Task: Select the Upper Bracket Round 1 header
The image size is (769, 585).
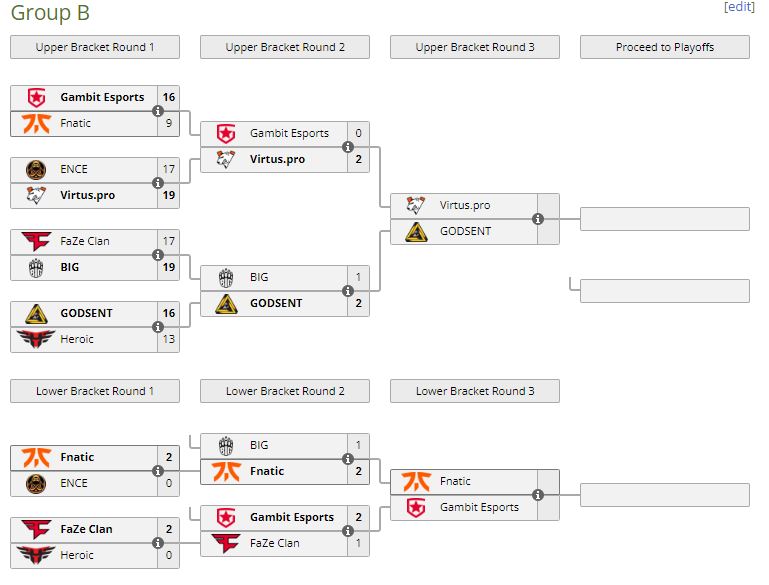Action: 95,47
